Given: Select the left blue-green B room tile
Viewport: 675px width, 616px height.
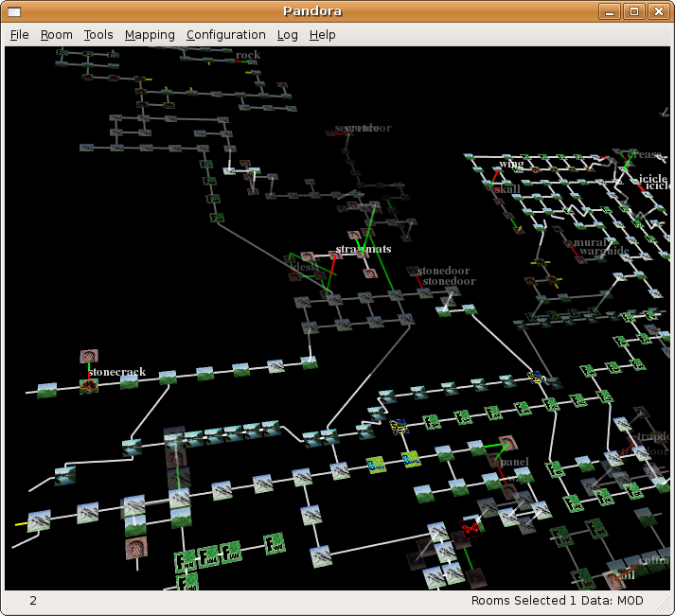Looking at the screenshot, I should 376,465.
